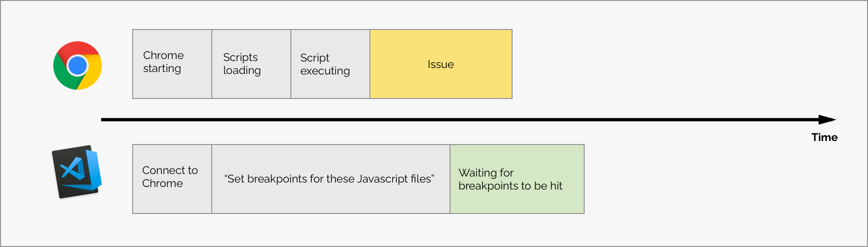Select the "Chrome starting" box

(172, 64)
